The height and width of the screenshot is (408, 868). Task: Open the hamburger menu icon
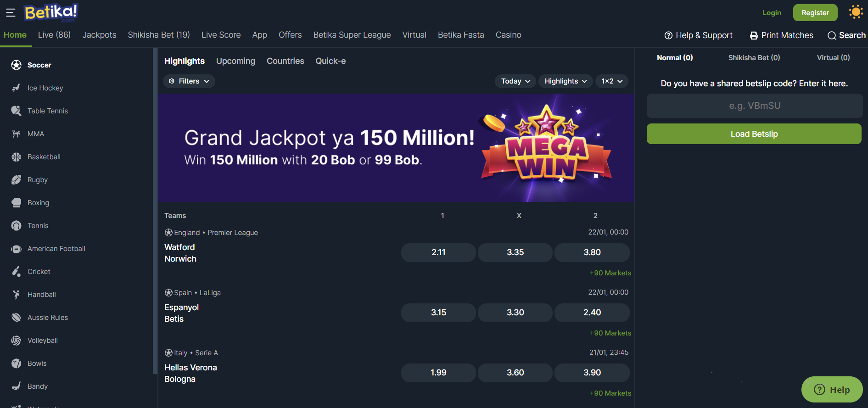point(11,13)
